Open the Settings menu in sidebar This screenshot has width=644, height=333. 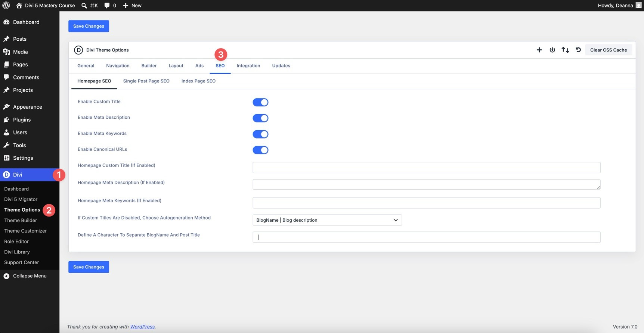point(30,158)
